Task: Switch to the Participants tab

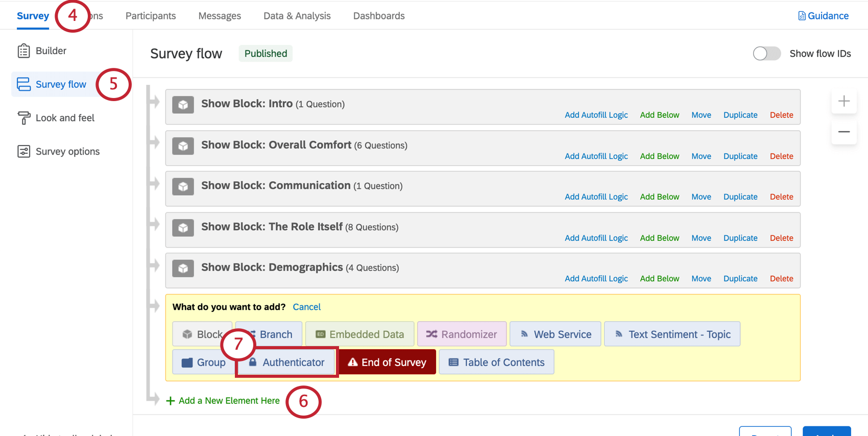Action: pyautogui.click(x=151, y=16)
